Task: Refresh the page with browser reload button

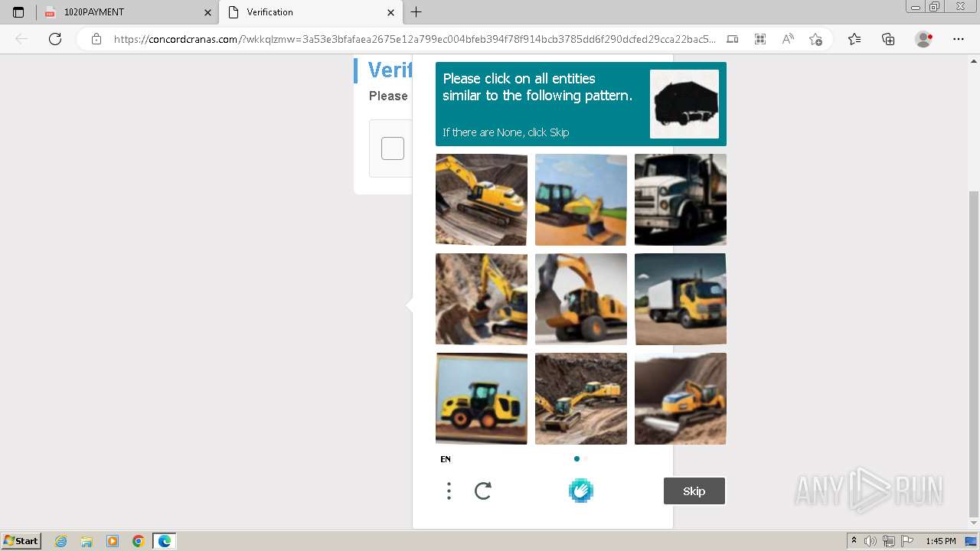Action: click(x=55, y=39)
